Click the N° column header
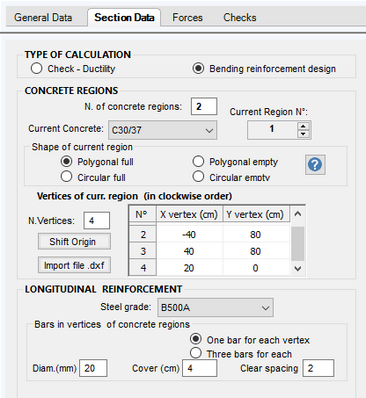Screen dimensions: 366x398 coord(143,214)
